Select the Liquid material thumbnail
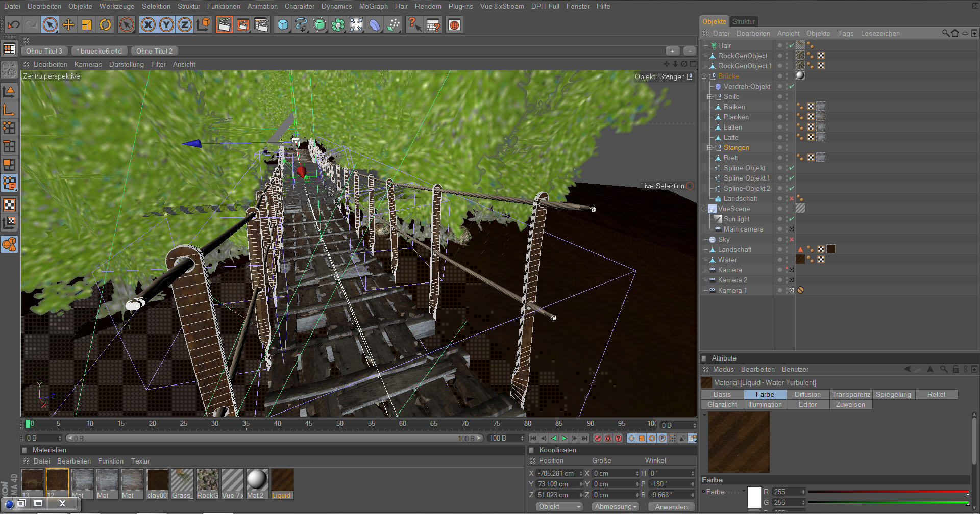 click(x=282, y=483)
